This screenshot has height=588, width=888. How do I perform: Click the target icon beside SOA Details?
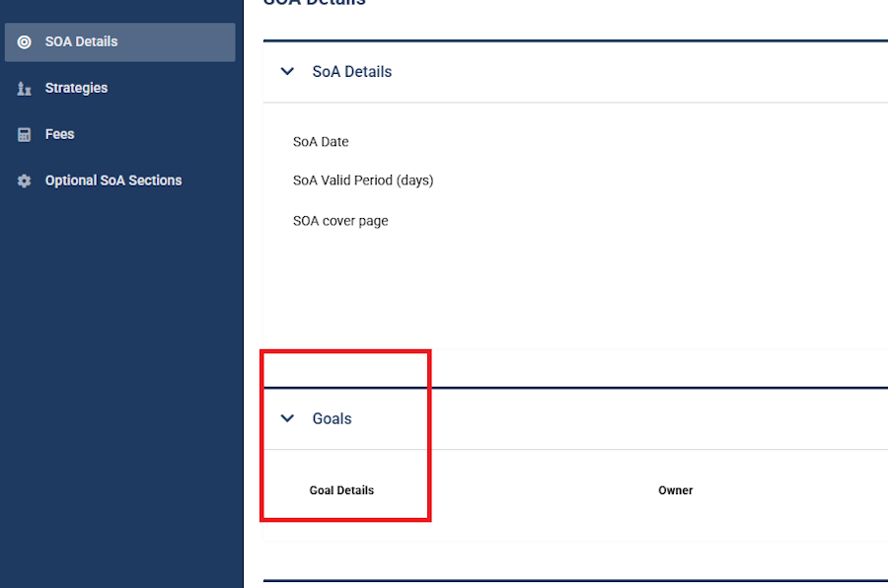(x=24, y=41)
